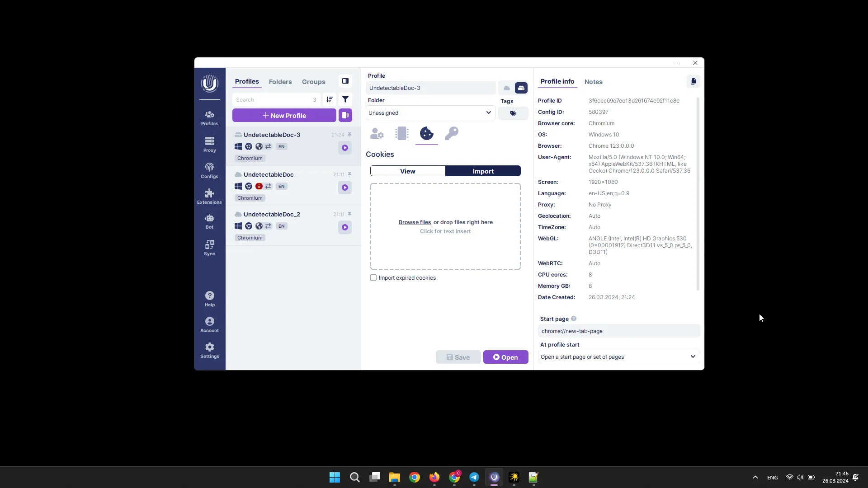The width and height of the screenshot is (868, 488).
Task: Select the UndetectableDoc_2 profile row
Action: click(x=293, y=225)
